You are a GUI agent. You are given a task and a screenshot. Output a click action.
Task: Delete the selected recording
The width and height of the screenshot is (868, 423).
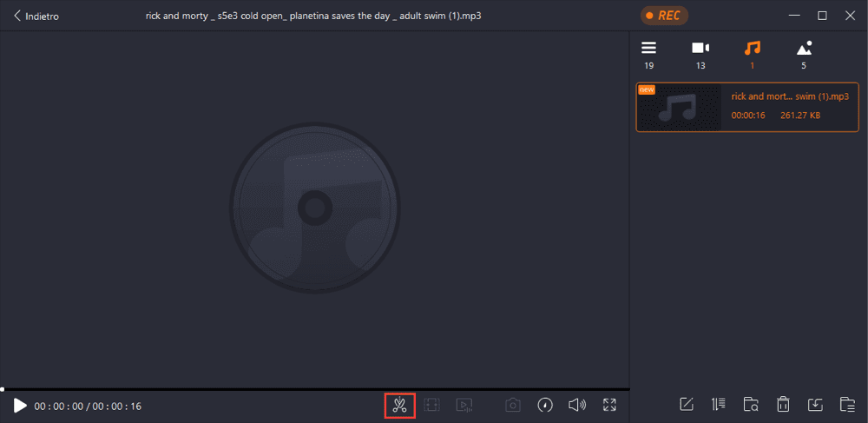[783, 405]
